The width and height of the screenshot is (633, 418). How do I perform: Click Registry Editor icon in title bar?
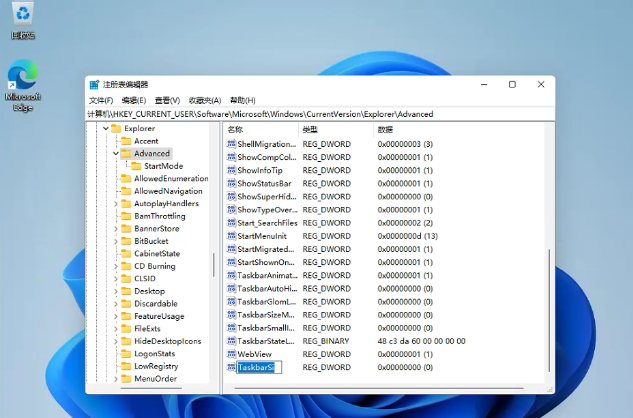click(94, 85)
